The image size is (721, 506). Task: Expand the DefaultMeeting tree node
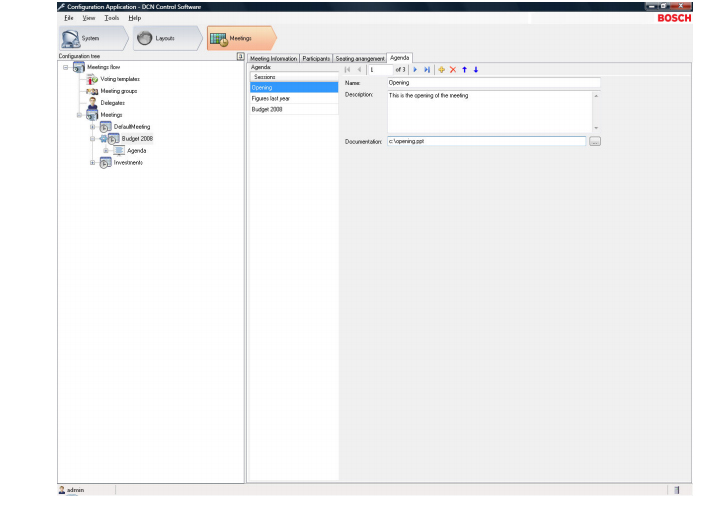pos(92,127)
